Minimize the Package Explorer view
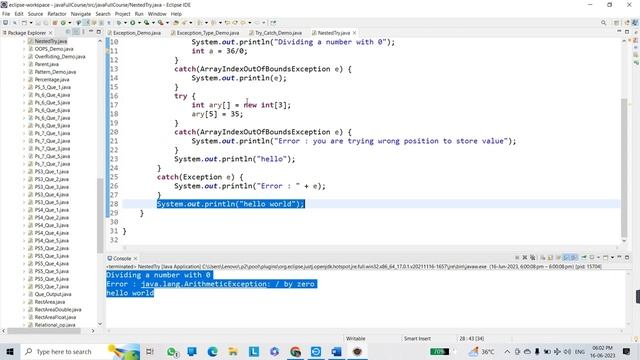 tap(91, 31)
